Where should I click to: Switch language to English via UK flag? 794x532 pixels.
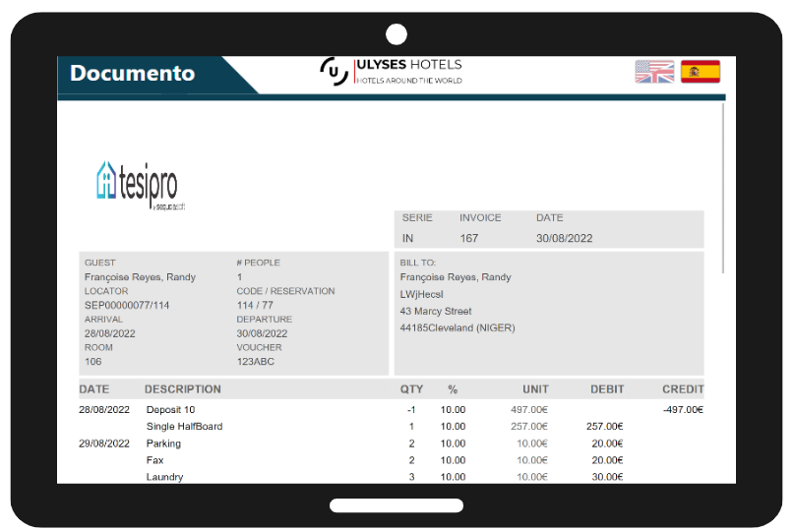(x=654, y=72)
